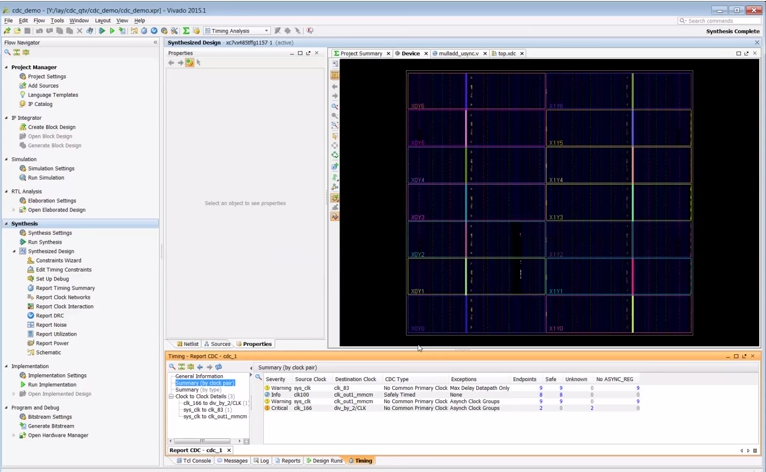This screenshot has height=472, width=766.
Task: Click Timing panel collapse all icon
Action: click(x=181, y=366)
